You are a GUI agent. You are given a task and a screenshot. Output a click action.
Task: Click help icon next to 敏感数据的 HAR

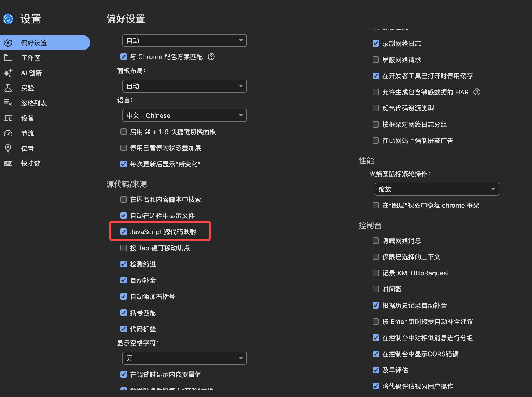click(x=477, y=92)
